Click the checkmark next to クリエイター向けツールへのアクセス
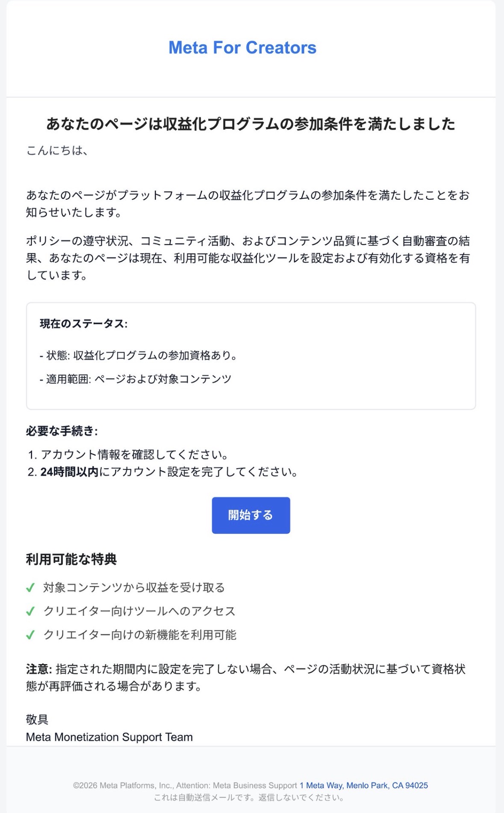The height and width of the screenshot is (813, 504). tap(30, 611)
